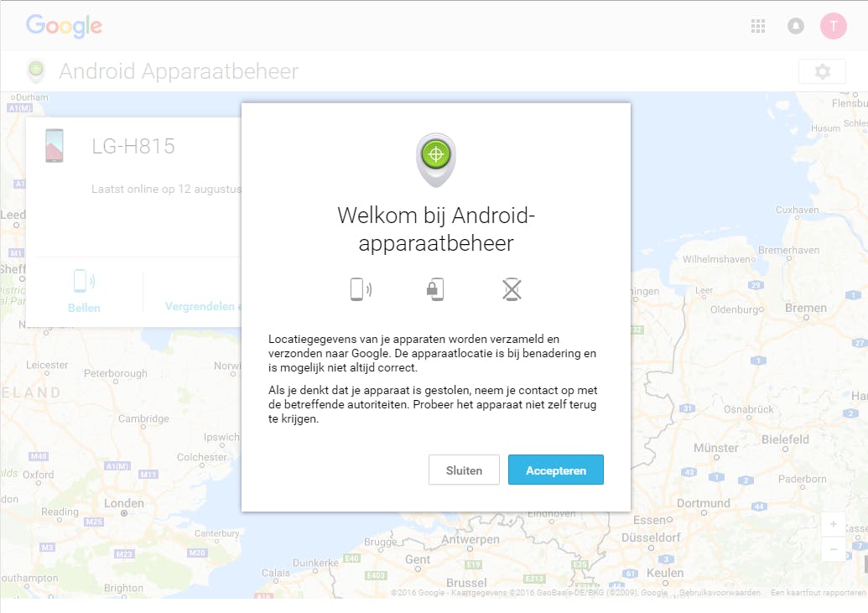Viewport: 868px width, 613px height.
Task: Click Keulen on the map
Action: coord(665,573)
